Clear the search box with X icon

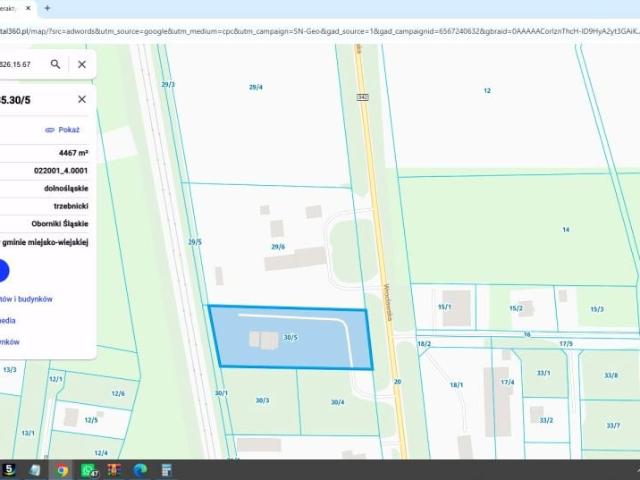point(82,64)
